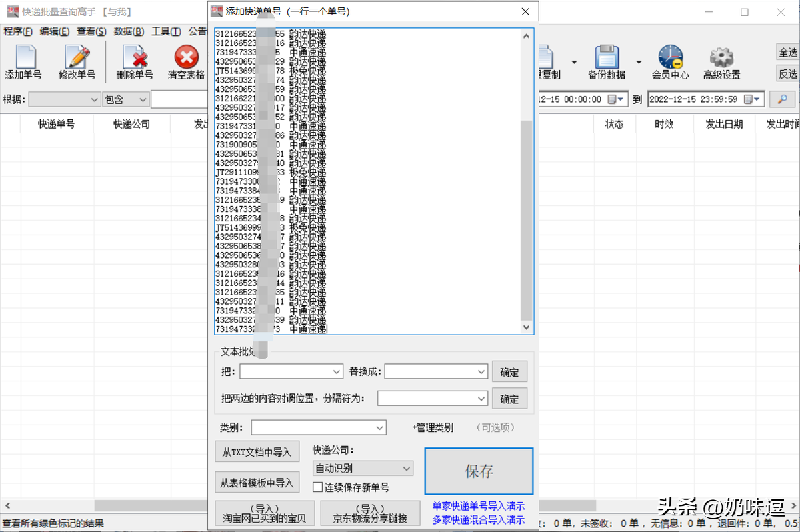Image resolution: width=800 pixels, height=532 pixels.
Task: Expand the 分隔符为 combo box
Action: pyautogui.click(x=481, y=398)
